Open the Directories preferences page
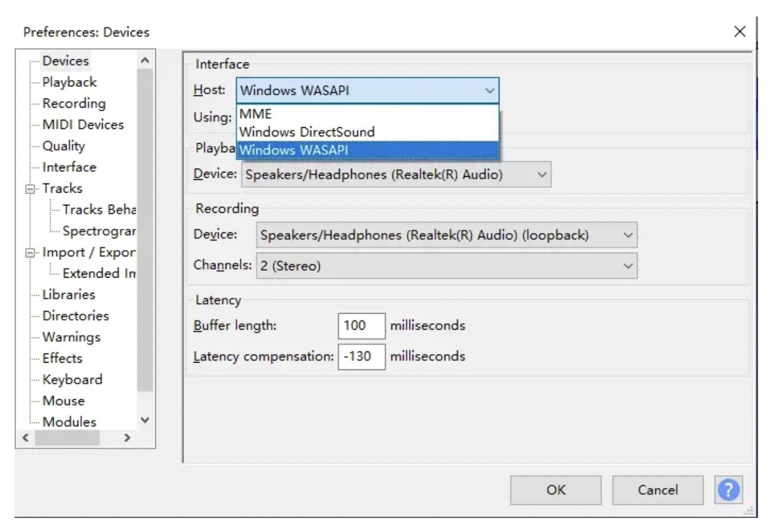Screen dimensions: 774x532 click(75, 316)
